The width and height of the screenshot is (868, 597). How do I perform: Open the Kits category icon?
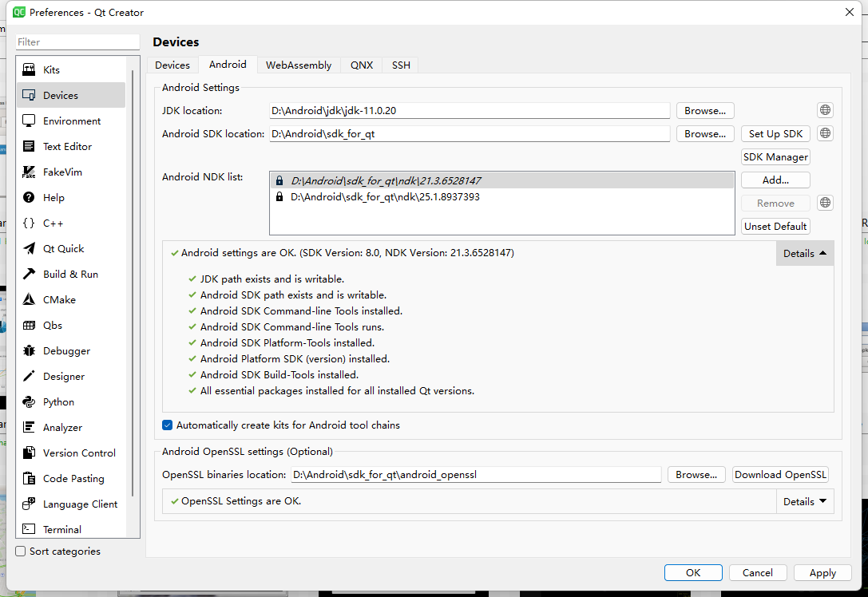(x=29, y=69)
